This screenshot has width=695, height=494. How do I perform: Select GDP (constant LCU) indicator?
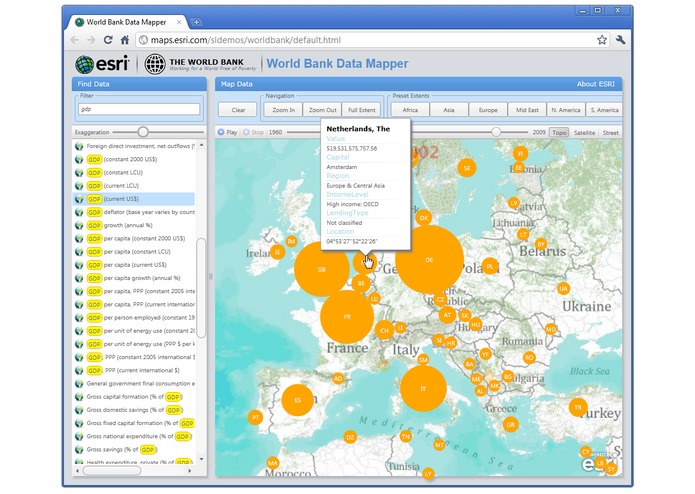coord(133,172)
